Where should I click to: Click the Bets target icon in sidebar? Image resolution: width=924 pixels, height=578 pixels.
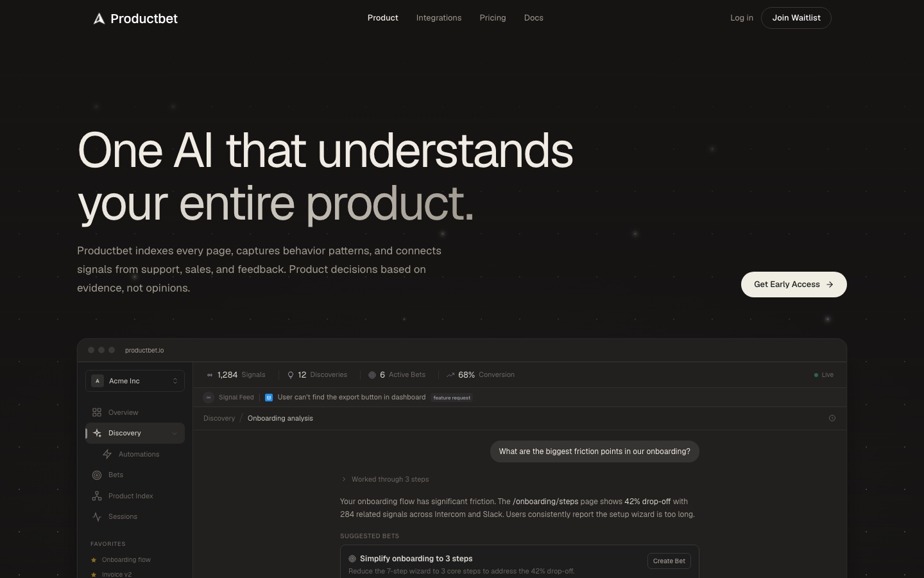coord(97,475)
